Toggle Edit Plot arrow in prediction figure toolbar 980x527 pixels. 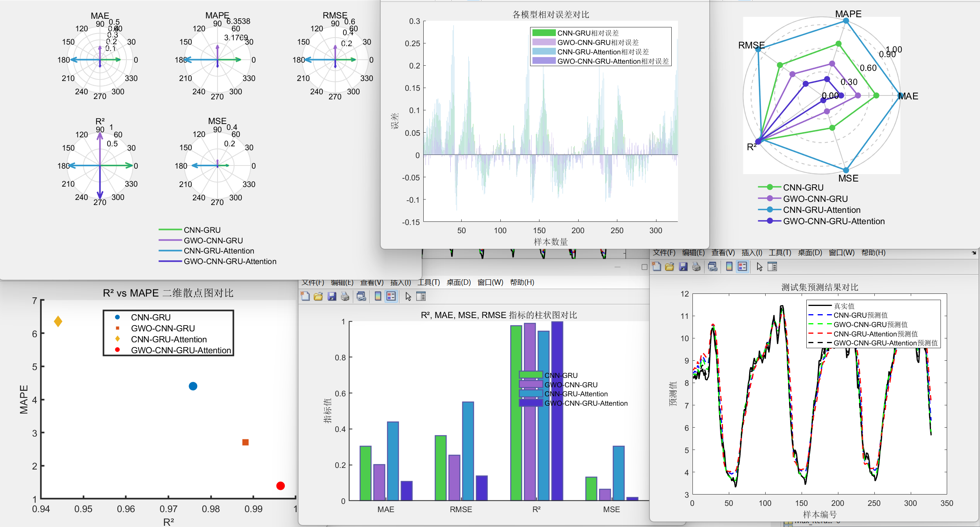(x=759, y=267)
